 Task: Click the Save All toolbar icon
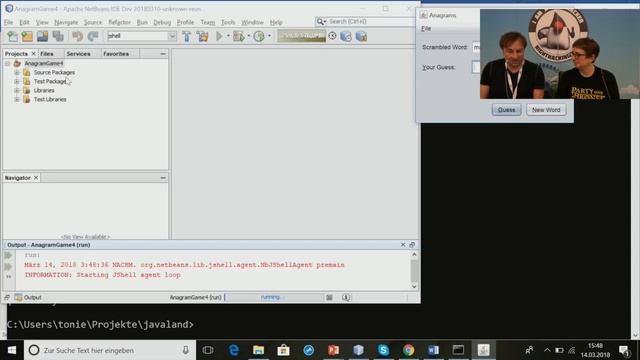point(58,36)
